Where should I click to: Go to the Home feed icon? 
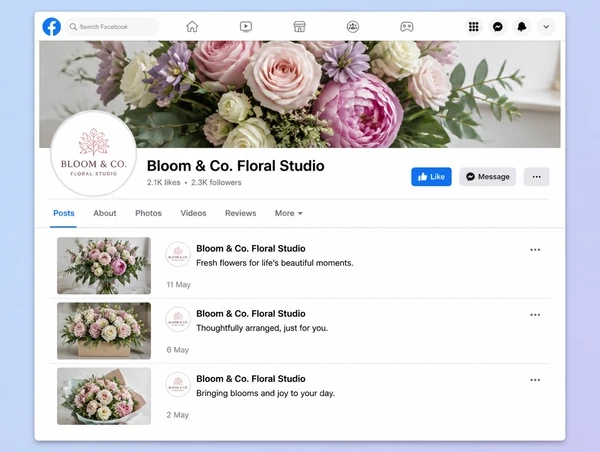[192, 27]
